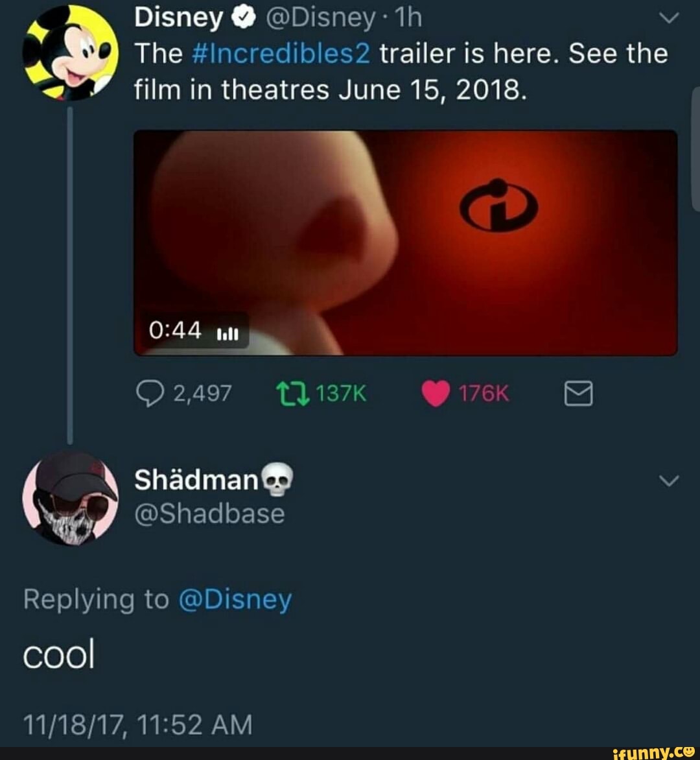Click the Disney display name

click(178, 19)
